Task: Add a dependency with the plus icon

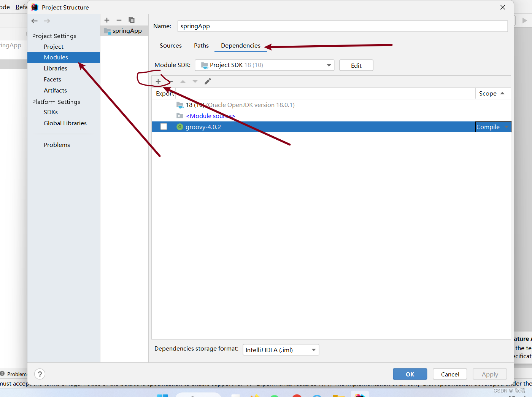Action: (158, 81)
